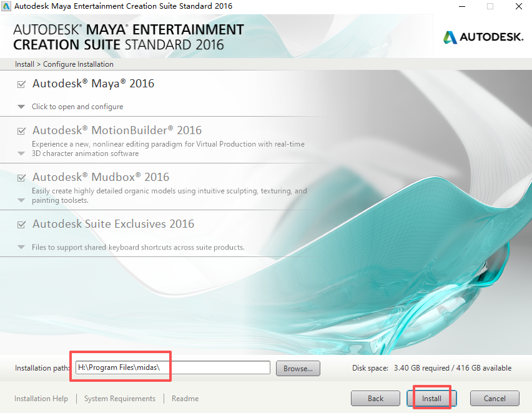The height and width of the screenshot is (413, 532).
Task: Expand the MotionBuilder 2016 options triangle
Action: (x=21, y=153)
